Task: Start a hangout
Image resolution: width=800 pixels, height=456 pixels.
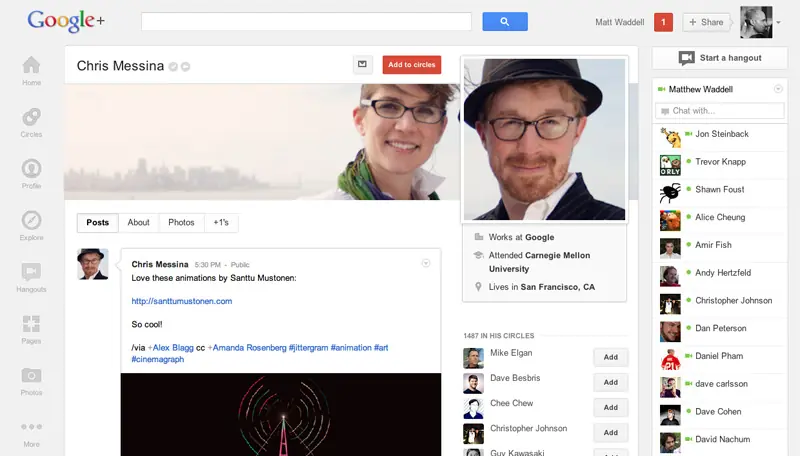Action: pos(719,58)
